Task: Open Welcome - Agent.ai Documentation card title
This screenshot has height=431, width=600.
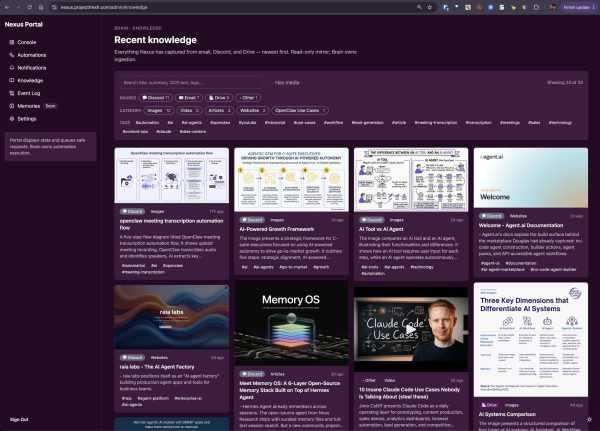Action: (521, 225)
